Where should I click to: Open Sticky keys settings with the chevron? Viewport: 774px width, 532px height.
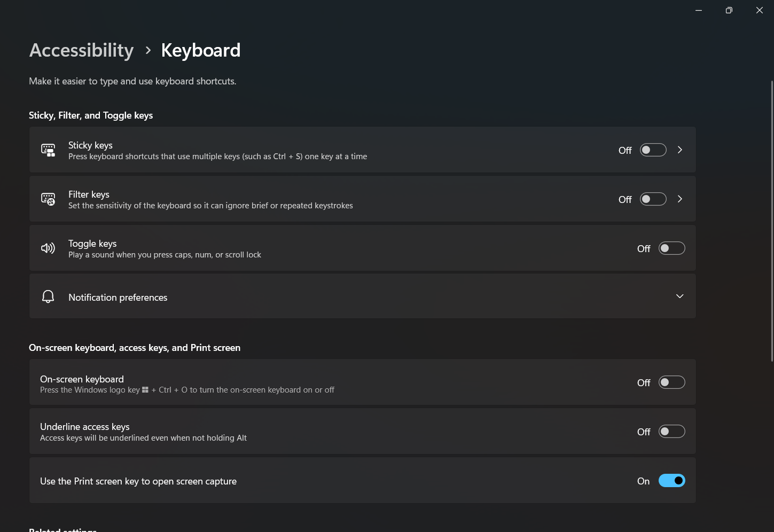click(679, 150)
